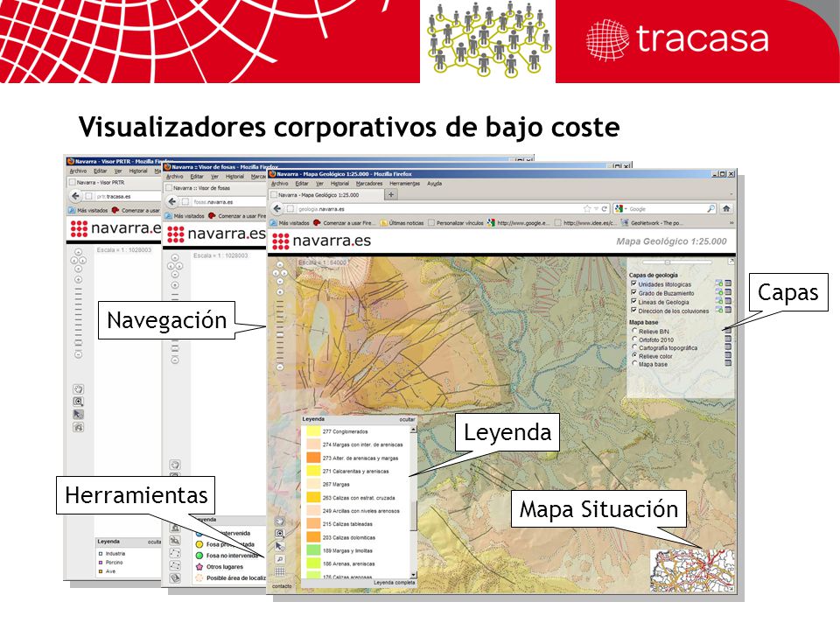Viewport: 840px width, 630px height.
Task: Open Leyenda completa link
Action: click(394, 583)
